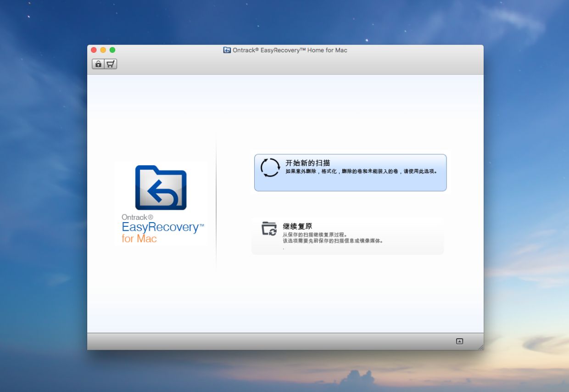Click text 从保存的扫描继续复原过程

(x=315, y=235)
